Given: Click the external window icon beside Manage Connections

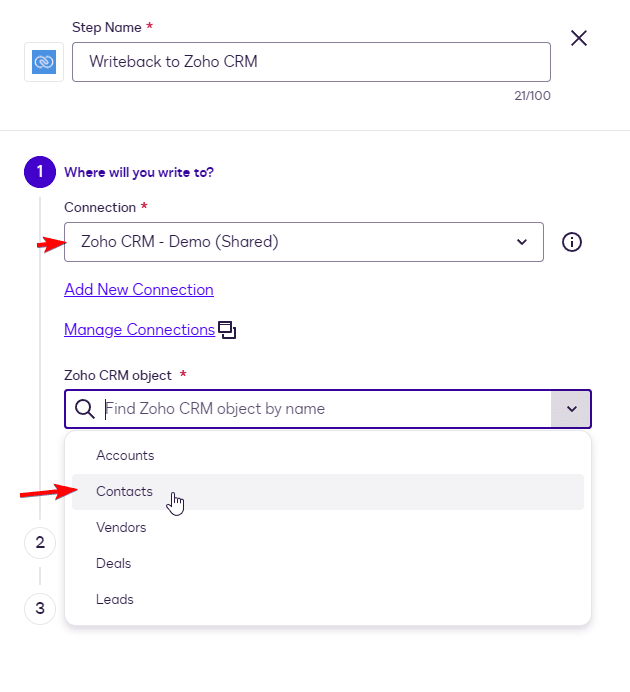Looking at the screenshot, I should tap(227, 330).
